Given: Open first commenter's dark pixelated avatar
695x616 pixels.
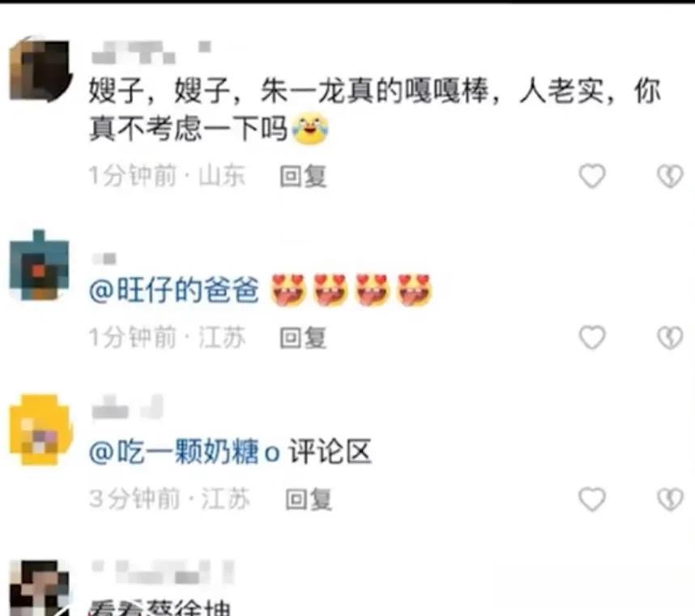Looking at the screenshot, I should click(40, 70).
